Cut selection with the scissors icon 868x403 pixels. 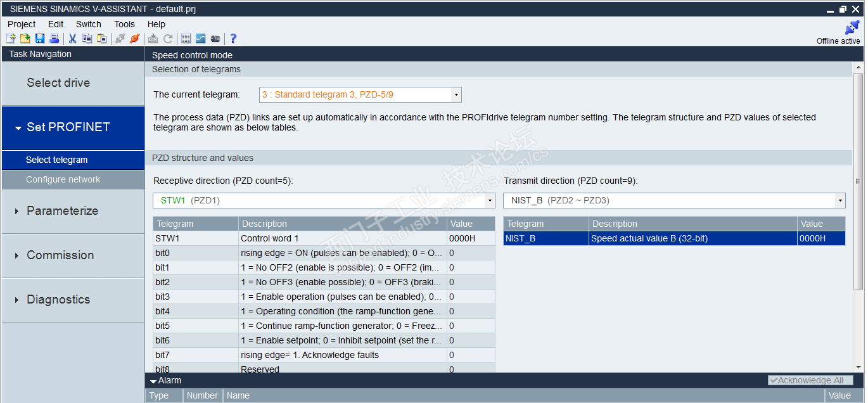pos(72,39)
